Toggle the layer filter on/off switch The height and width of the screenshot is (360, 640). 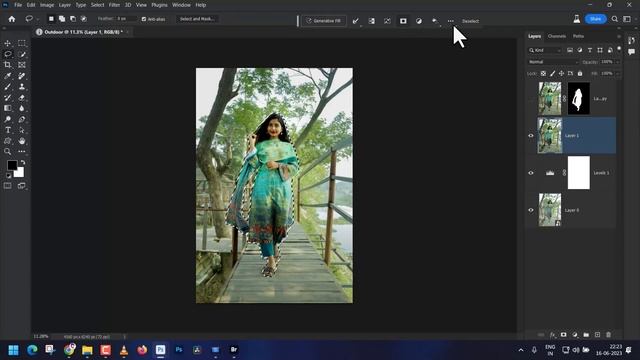(x=619, y=49)
